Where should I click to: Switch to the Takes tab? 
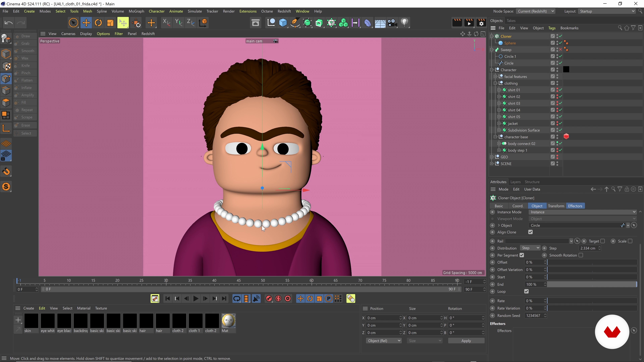click(x=511, y=21)
